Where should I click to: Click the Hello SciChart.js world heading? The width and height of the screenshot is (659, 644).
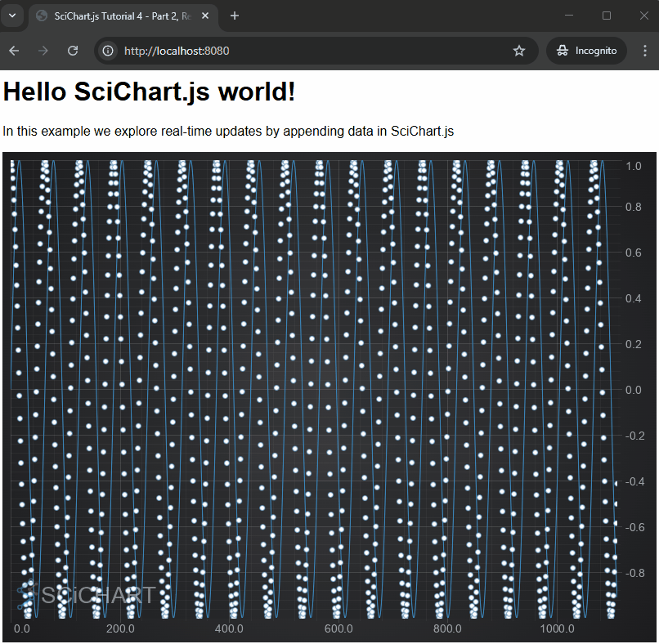[150, 92]
